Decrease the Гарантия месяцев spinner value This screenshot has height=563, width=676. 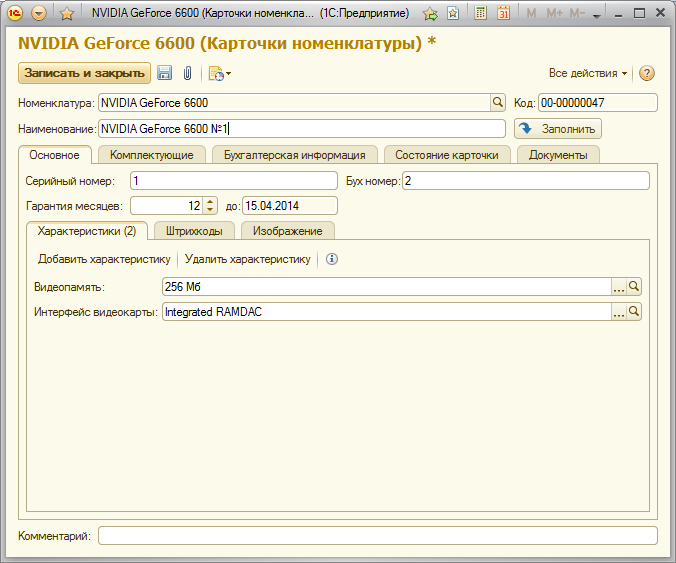[x=210, y=210]
